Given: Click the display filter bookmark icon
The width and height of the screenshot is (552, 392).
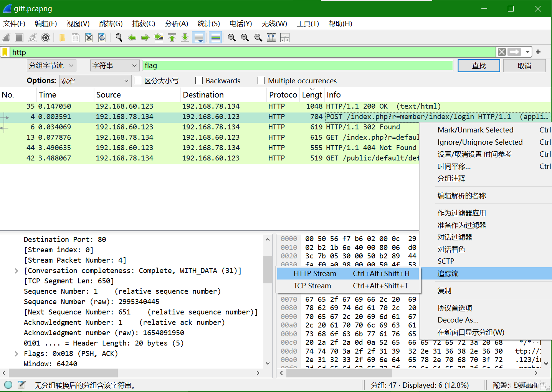Looking at the screenshot, I should (x=5, y=52).
